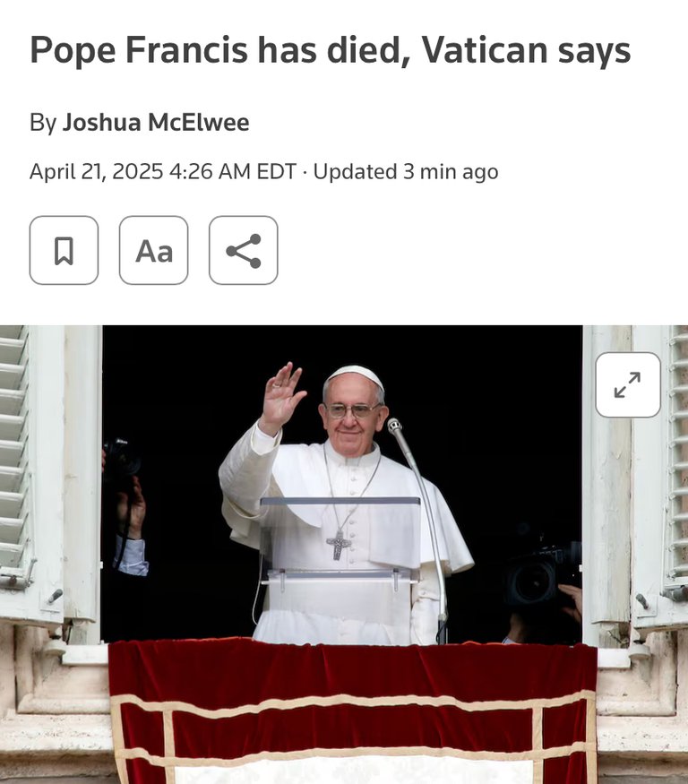The width and height of the screenshot is (688, 784).
Task: Select the 'Updated 3 min ago' text
Action: [406, 171]
